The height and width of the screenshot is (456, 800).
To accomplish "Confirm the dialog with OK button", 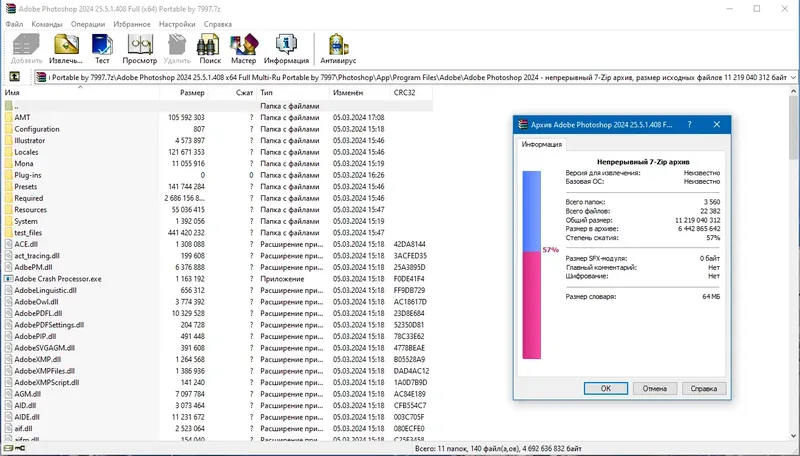I will coord(606,388).
